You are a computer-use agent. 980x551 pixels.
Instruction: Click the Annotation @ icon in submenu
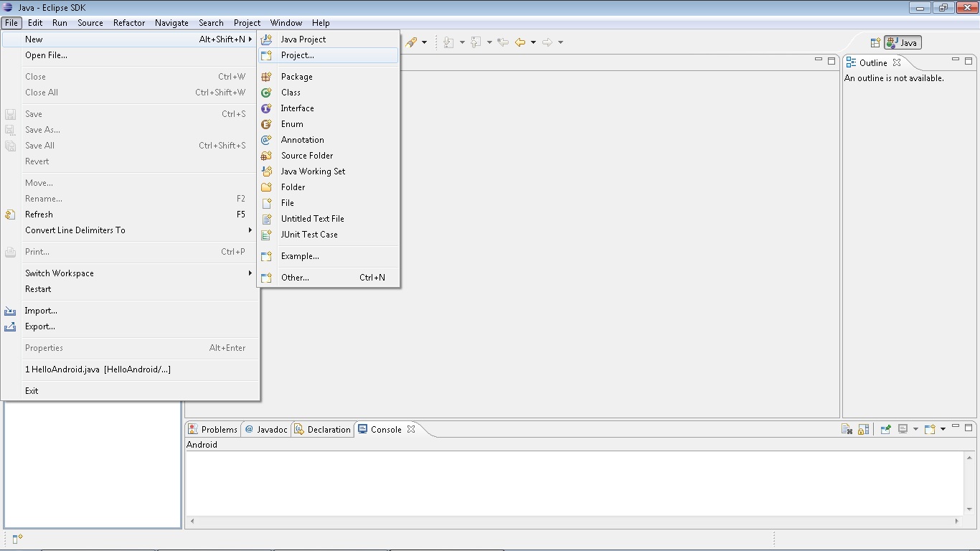pos(266,140)
